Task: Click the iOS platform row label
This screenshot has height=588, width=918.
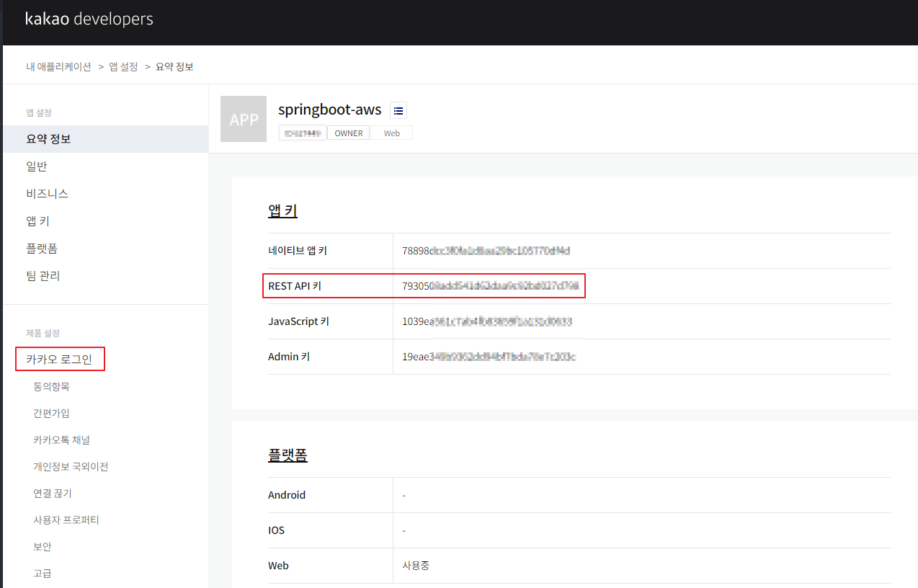Action: point(276,530)
